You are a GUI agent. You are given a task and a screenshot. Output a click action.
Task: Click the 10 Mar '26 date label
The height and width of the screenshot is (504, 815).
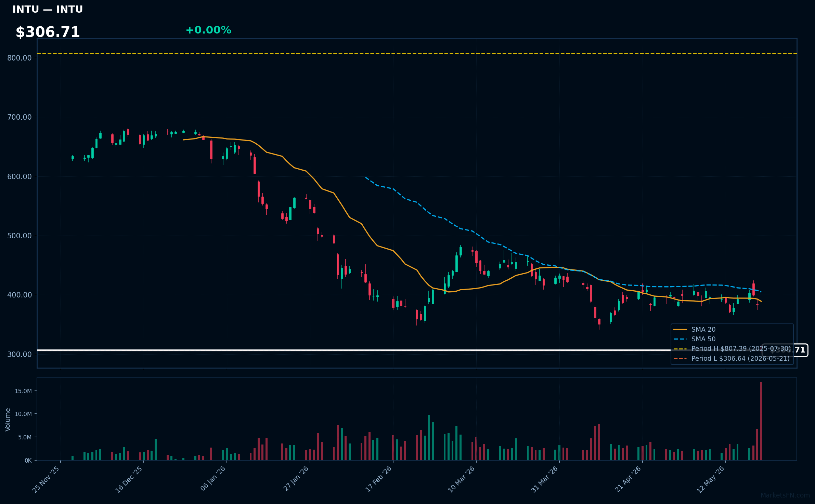pos(462,479)
